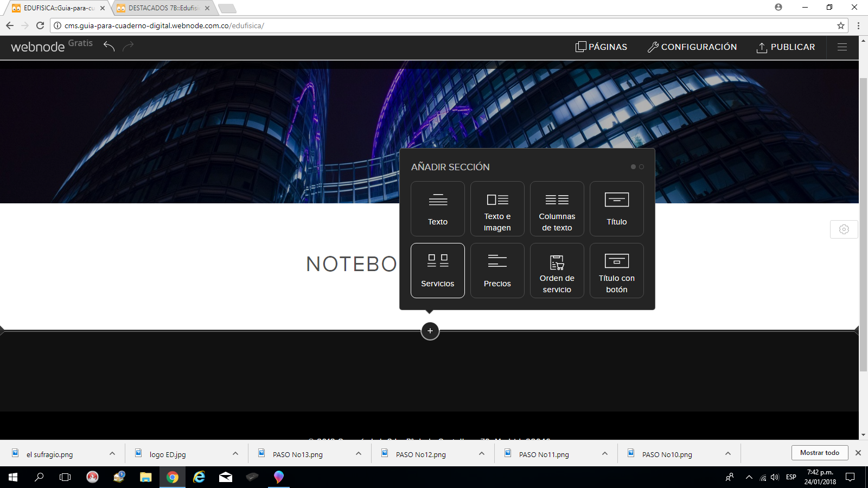Click the plus add-section button
The height and width of the screenshot is (488, 868).
[430, 331]
